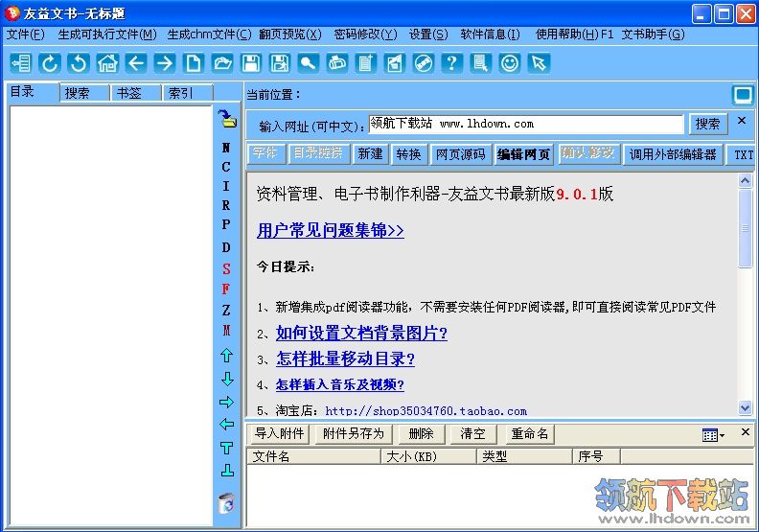
Task: Click the smiley face toolbar icon
Action: tap(510, 63)
